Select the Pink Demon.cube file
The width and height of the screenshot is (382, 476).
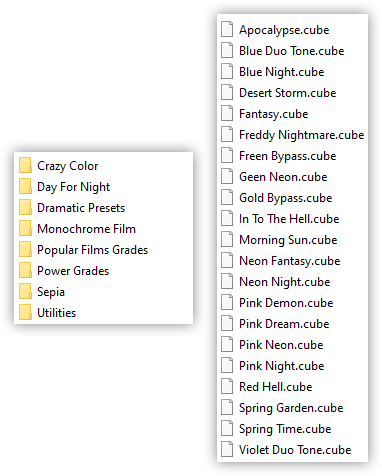277,303
